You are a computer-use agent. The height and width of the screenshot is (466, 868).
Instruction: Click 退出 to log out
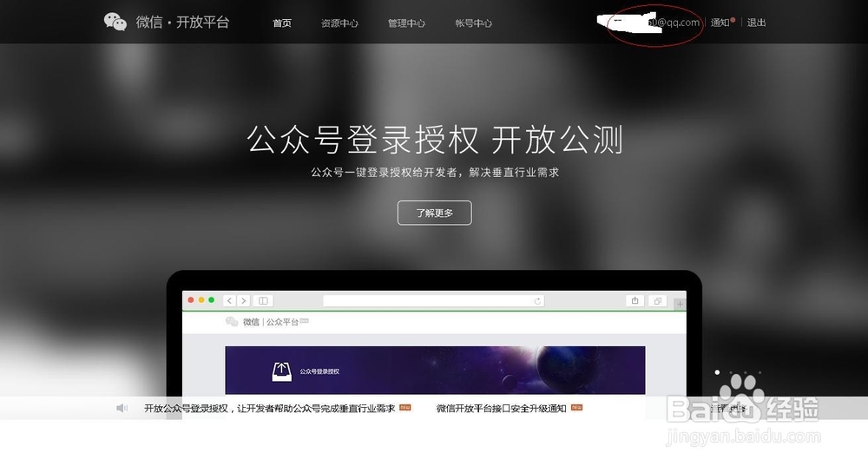pos(756,23)
